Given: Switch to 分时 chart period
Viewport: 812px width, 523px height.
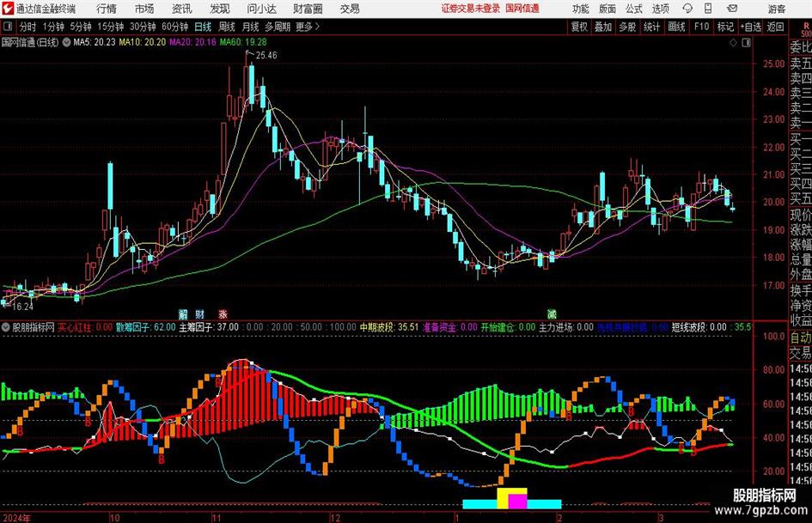Looking at the screenshot, I should [x=27, y=27].
